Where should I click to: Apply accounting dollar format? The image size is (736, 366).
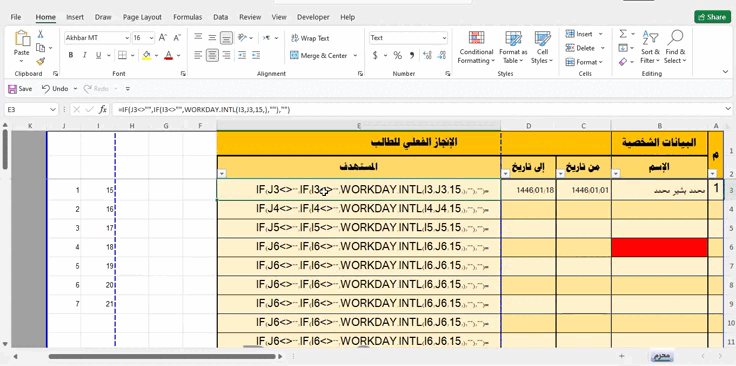coord(375,55)
